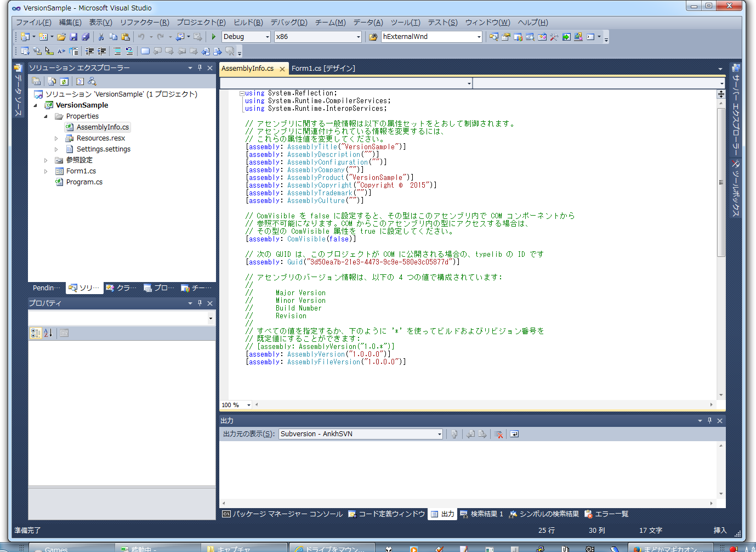This screenshot has width=756, height=552.
Task: Clear all text in the Output window
Action: click(498, 434)
